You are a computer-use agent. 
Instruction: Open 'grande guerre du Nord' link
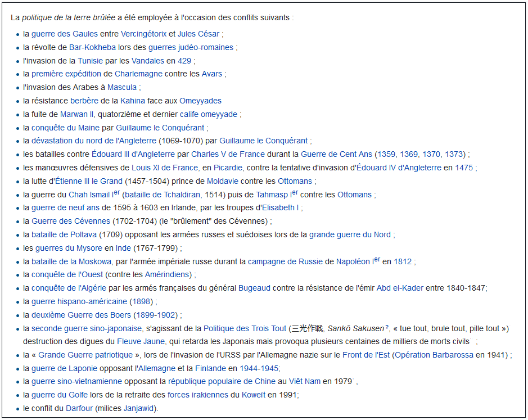[350, 235]
